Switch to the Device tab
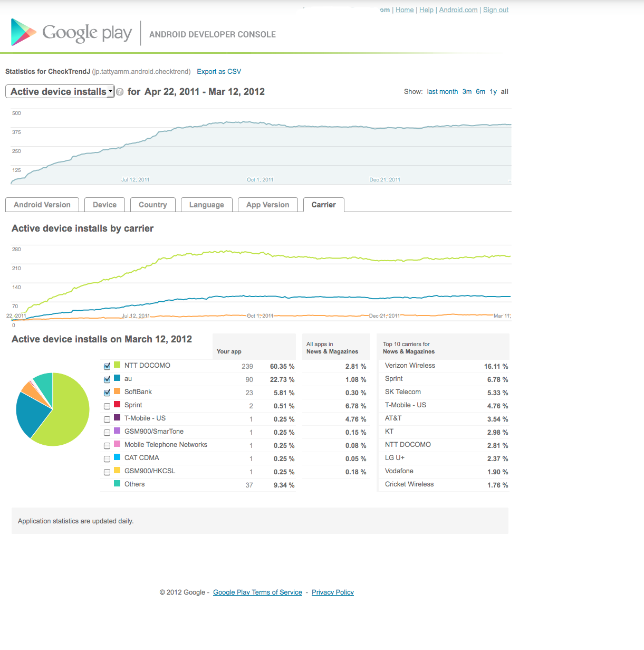Viewport: 644px width, 650px height. point(104,205)
